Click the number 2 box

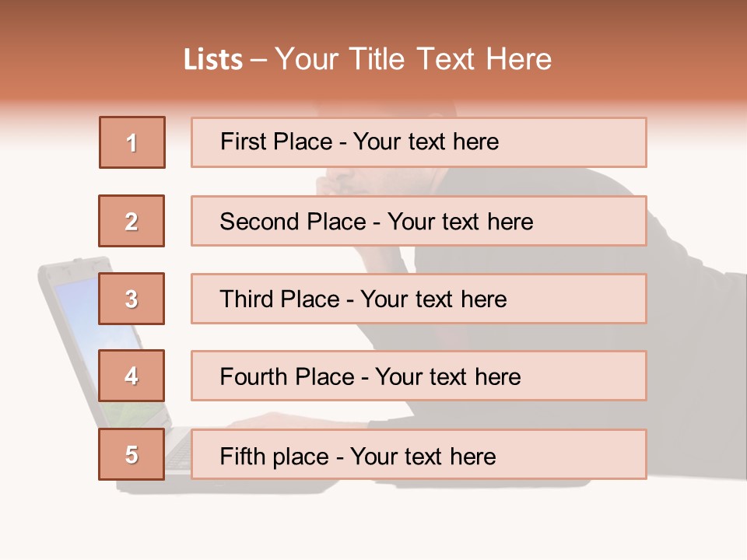click(x=132, y=221)
